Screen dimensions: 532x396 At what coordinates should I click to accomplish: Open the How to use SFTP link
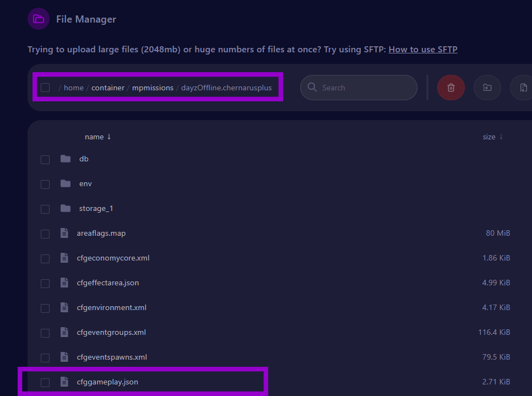[423, 49]
